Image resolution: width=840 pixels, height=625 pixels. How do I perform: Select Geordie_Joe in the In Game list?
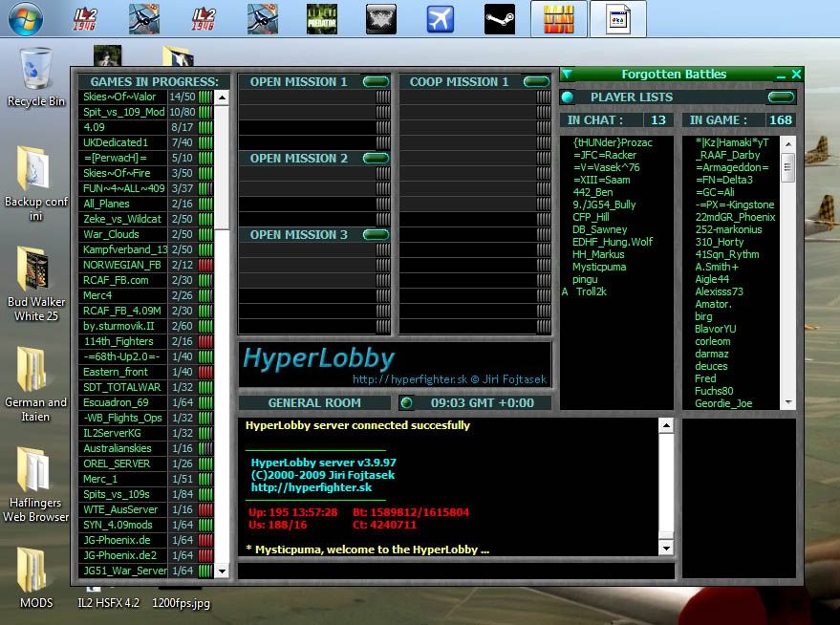723,403
